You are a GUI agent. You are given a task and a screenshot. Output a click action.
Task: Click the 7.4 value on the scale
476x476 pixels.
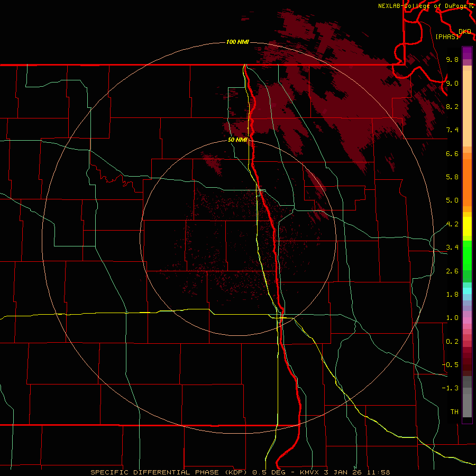[452, 130]
